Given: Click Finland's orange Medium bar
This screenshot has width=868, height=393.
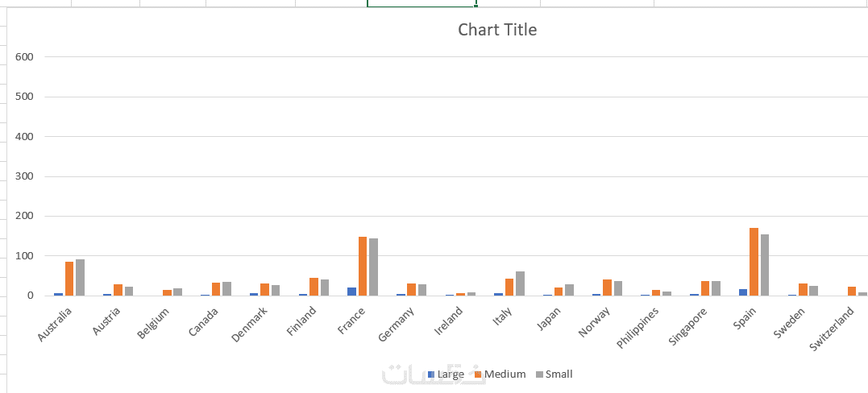Looking at the screenshot, I should coord(314,287).
